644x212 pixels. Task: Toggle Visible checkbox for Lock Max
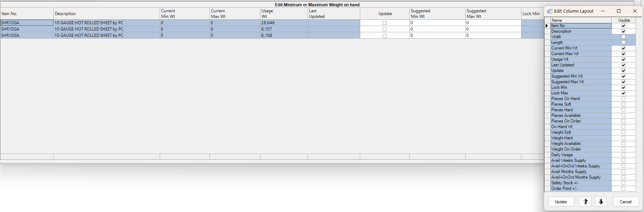tap(623, 93)
